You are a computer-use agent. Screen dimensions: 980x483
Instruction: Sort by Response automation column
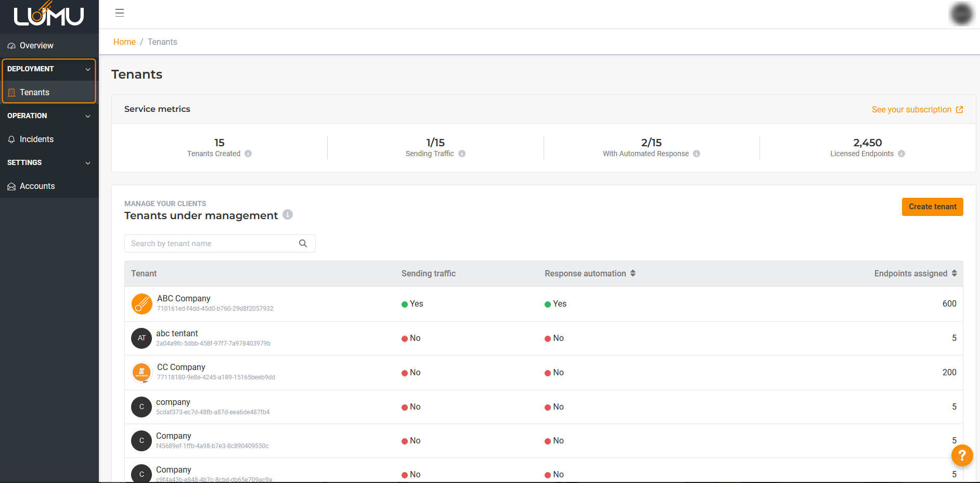click(633, 273)
